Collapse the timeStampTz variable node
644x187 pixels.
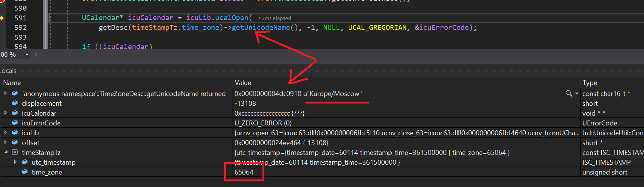pyautogui.click(x=5, y=152)
